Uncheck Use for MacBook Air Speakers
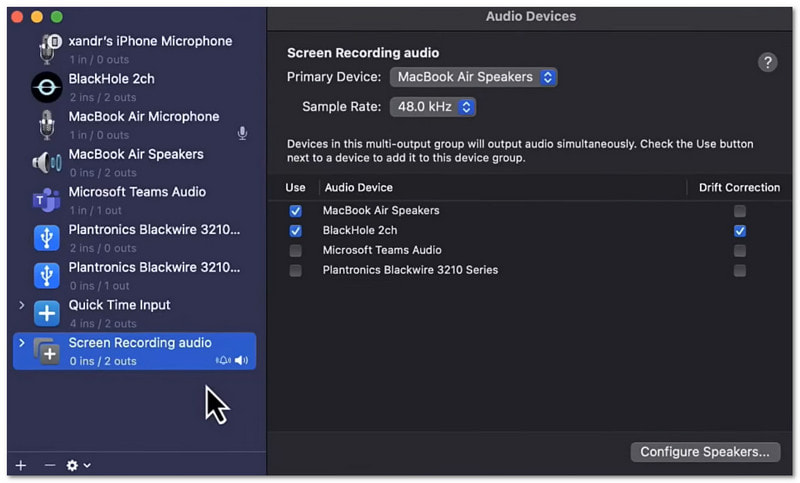This screenshot has width=800, height=483. 295,211
